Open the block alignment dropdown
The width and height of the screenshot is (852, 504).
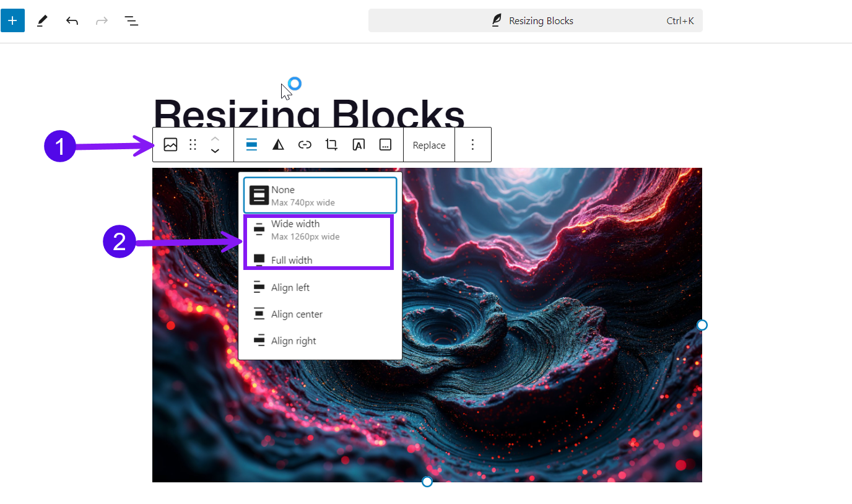point(251,144)
